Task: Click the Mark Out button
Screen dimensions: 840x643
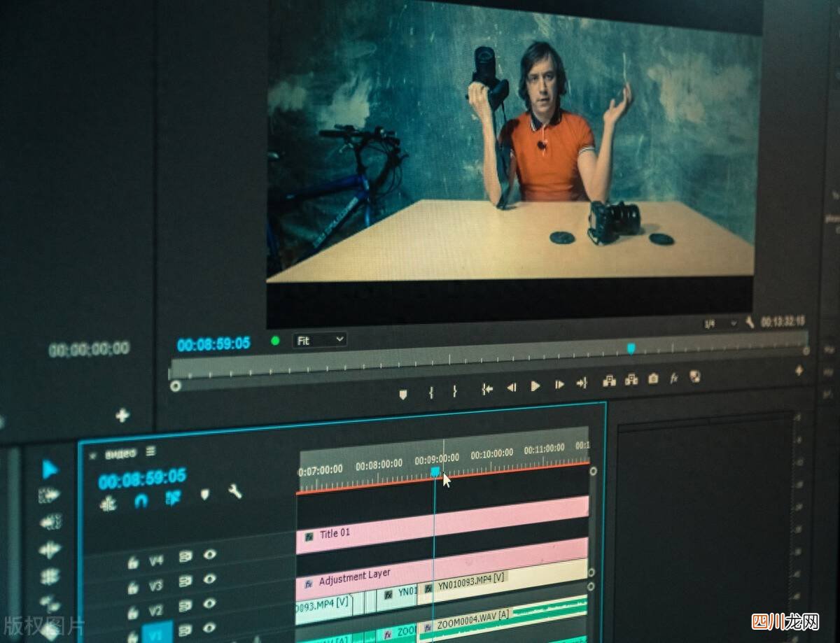Action: [x=454, y=391]
